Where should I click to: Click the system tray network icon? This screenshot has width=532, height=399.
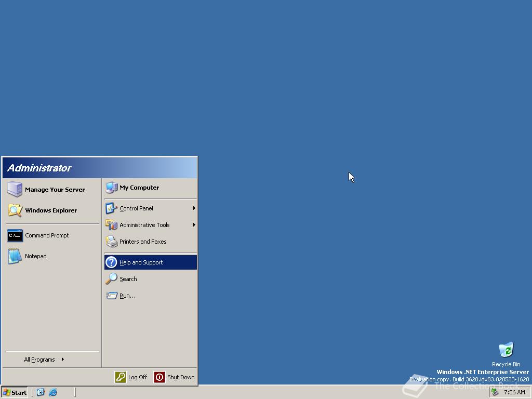coord(495,392)
